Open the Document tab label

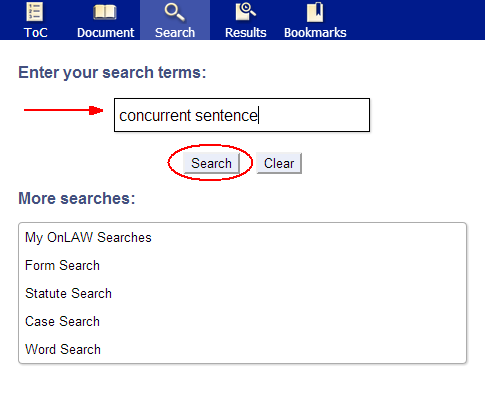click(105, 33)
